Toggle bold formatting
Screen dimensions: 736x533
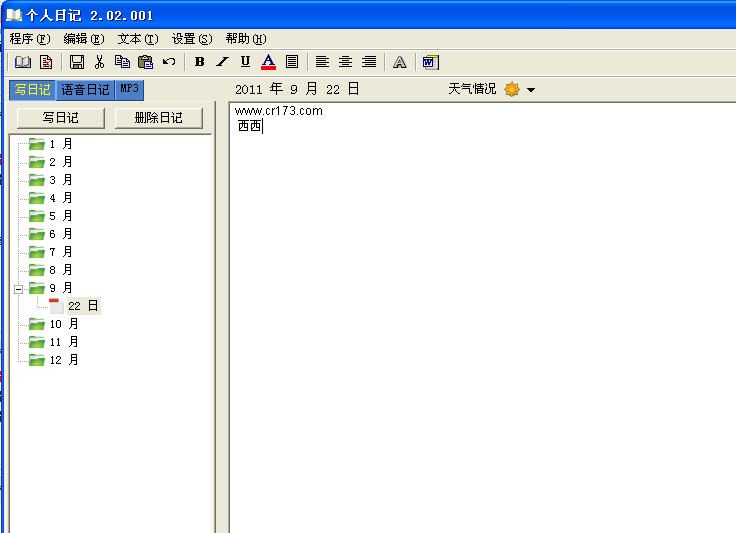click(x=199, y=61)
